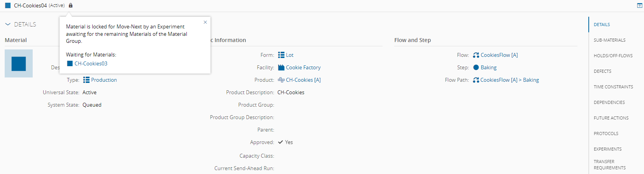Open the Cookie Factory facility link
The height and width of the screenshot is (174, 644).
click(303, 67)
